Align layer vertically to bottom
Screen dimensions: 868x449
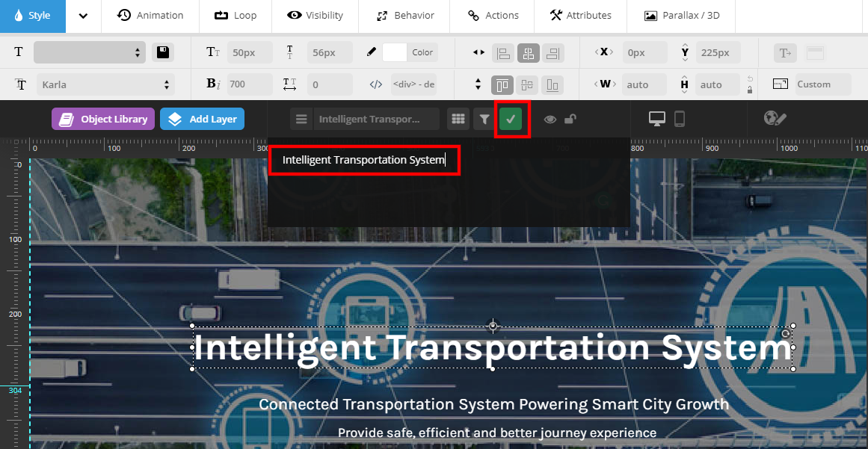tap(552, 85)
